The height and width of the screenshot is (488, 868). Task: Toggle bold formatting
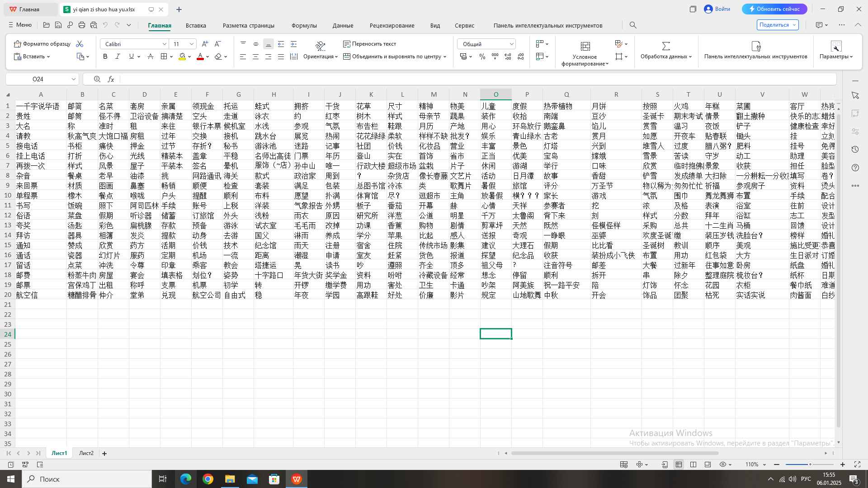pyautogui.click(x=105, y=56)
